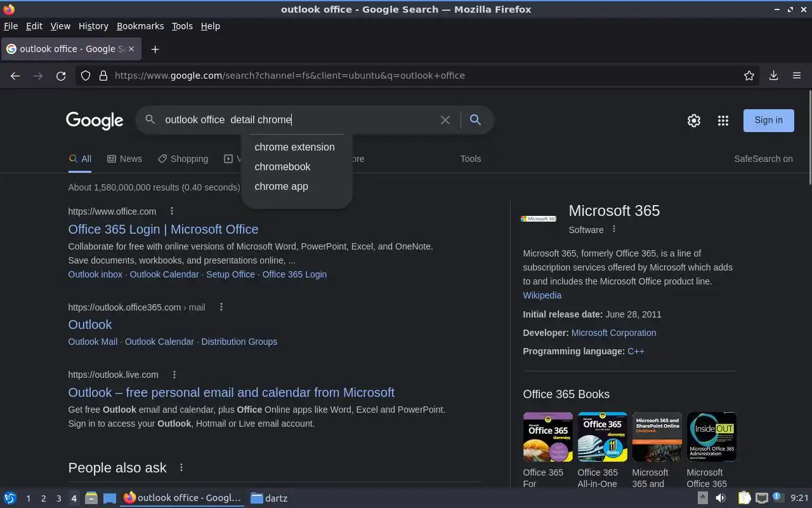
Task: Reload the page with the refresh icon
Action: 61,76
